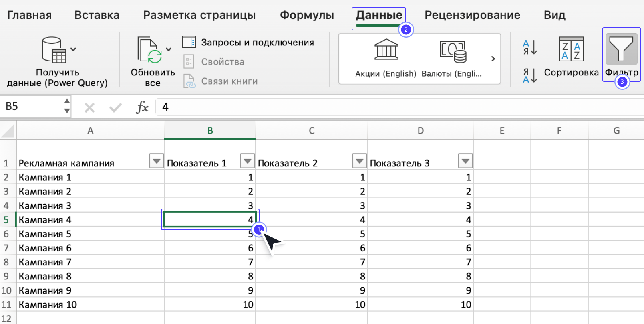Click cell Кампания 4
Viewport: 644px width, 324px height.
[91, 220]
